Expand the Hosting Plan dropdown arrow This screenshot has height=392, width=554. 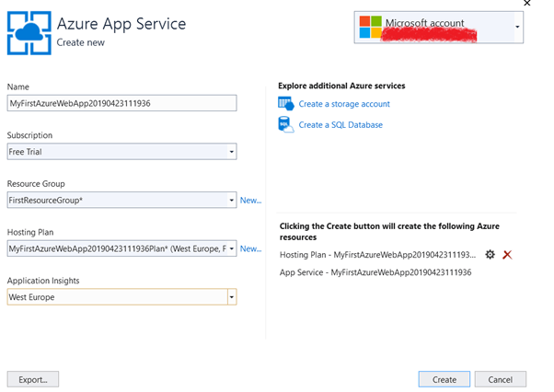[x=231, y=248]
